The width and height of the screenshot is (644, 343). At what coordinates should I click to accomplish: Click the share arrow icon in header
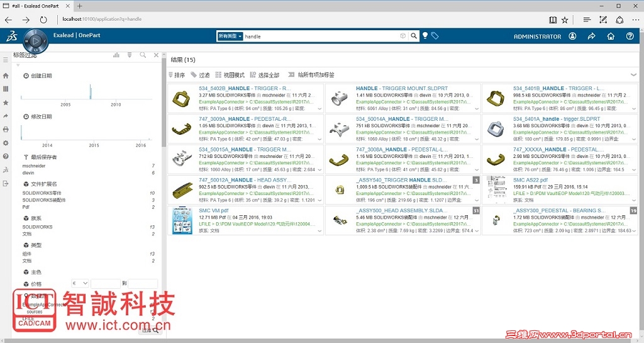591,36
